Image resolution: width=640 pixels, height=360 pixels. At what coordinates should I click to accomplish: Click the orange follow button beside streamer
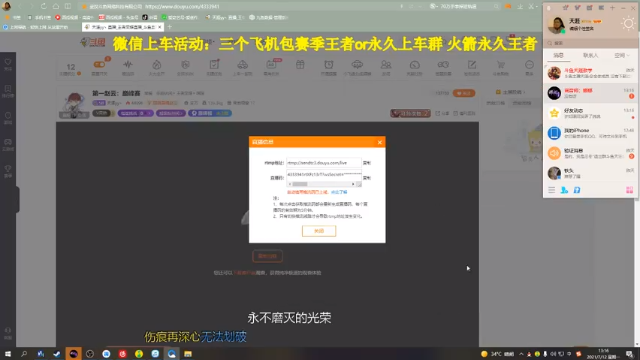464,93
